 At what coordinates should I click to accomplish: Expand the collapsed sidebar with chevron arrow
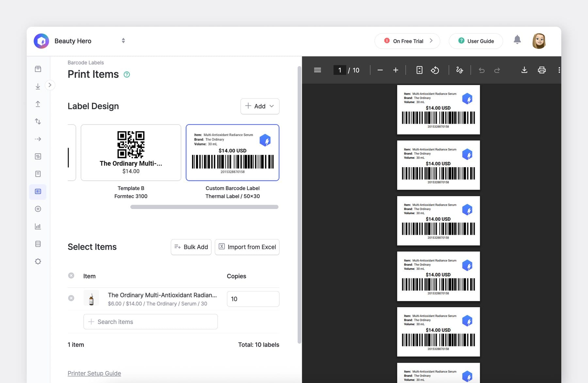click(x=50, y=85)
